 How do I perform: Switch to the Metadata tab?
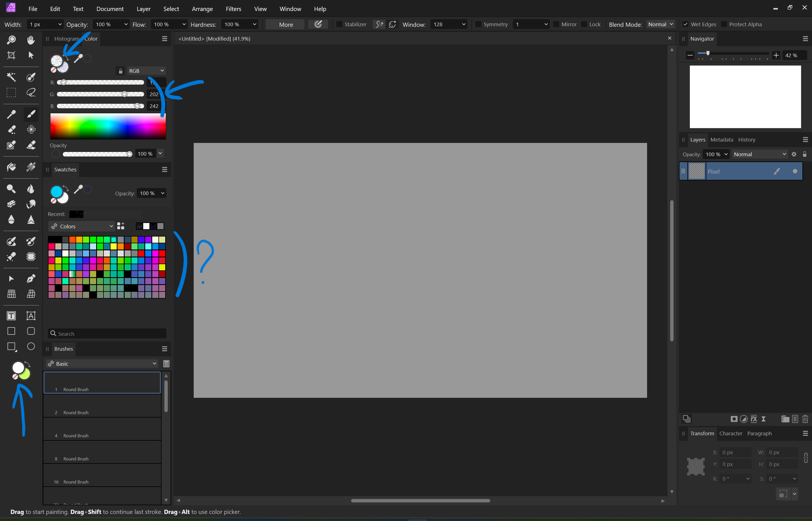tap(722, 140)
